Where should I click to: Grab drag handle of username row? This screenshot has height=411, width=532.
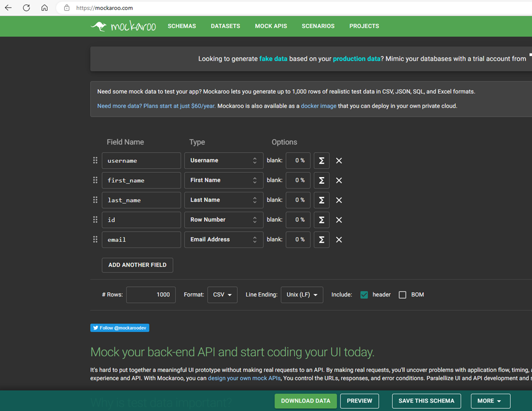(x=95, y=160)
